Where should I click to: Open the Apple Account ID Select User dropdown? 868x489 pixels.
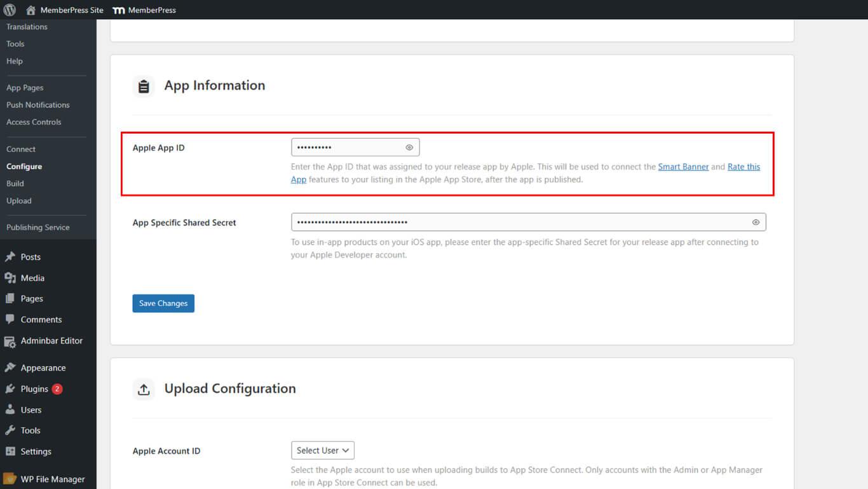coord(322,450)
